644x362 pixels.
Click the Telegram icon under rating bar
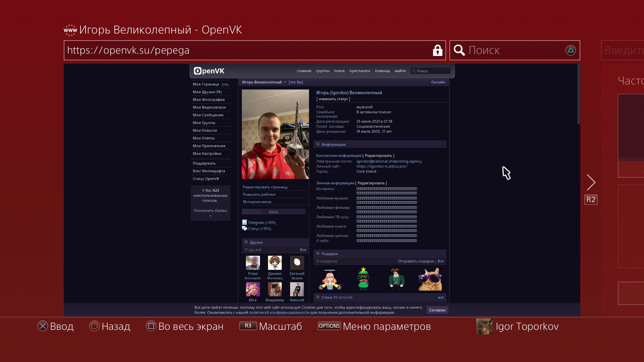(245, 223)
